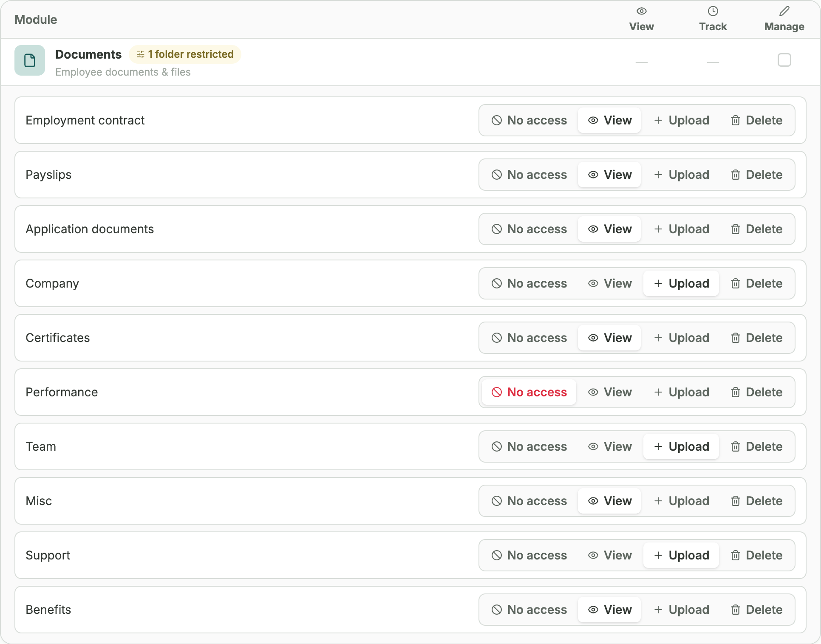Click the Performance folder name

point(62,392)
